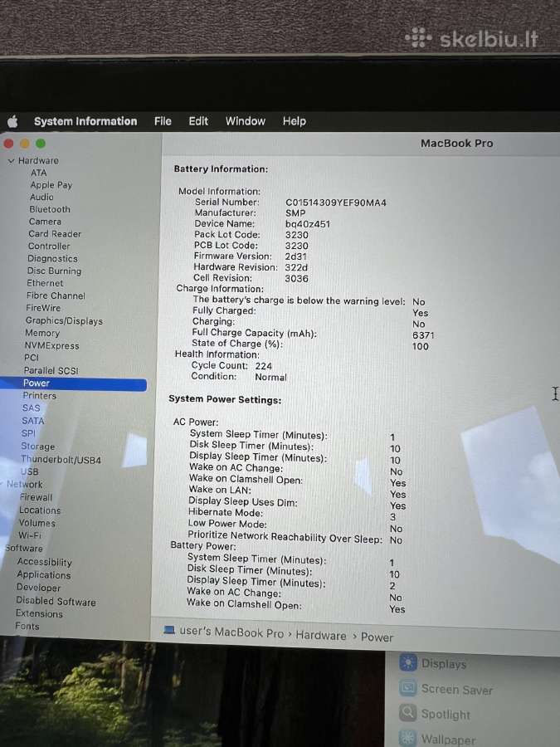The width and height of the screenshot is (560, 747).
Task: Open Wallpaper icon in System Settings window
Action: [x=407, y=738]
